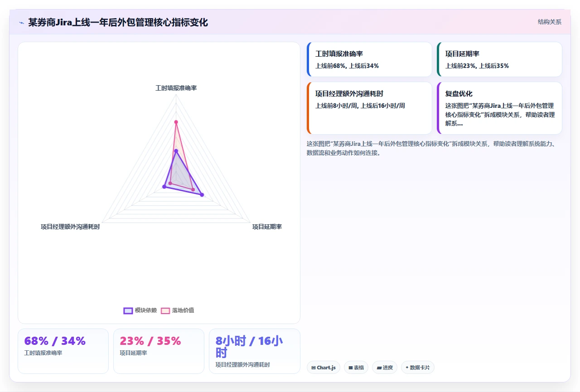Click the Chart.js chip icon
This screenshot has width=580, height=392.
pyautogui.click(x=314, y=368)
